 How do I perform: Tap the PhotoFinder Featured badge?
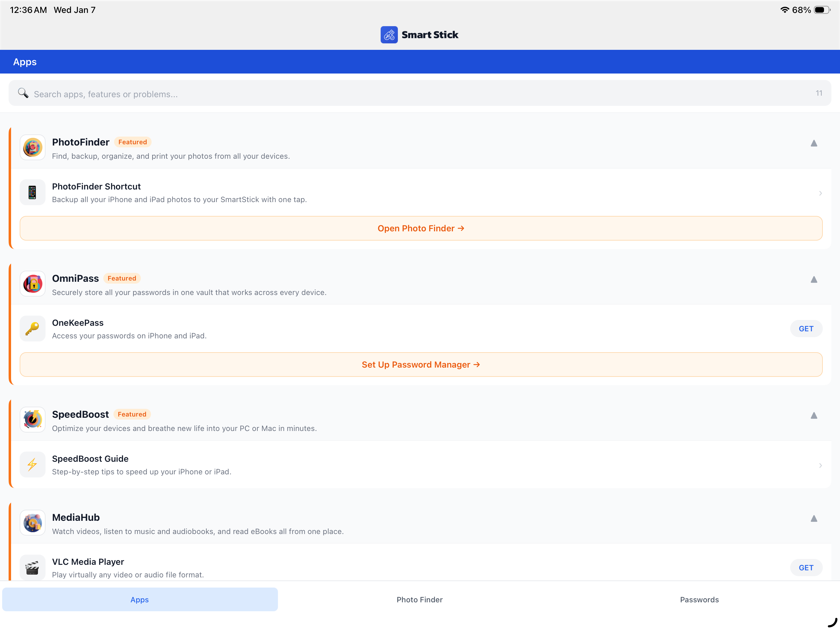(133, 142)
